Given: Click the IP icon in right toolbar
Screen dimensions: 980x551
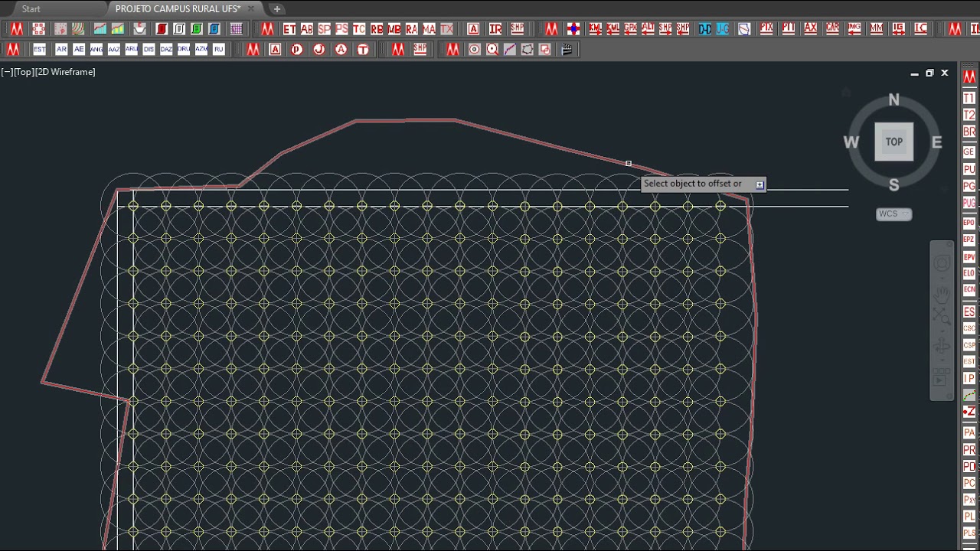Looking at the screenshot, I should click(969, 379).
